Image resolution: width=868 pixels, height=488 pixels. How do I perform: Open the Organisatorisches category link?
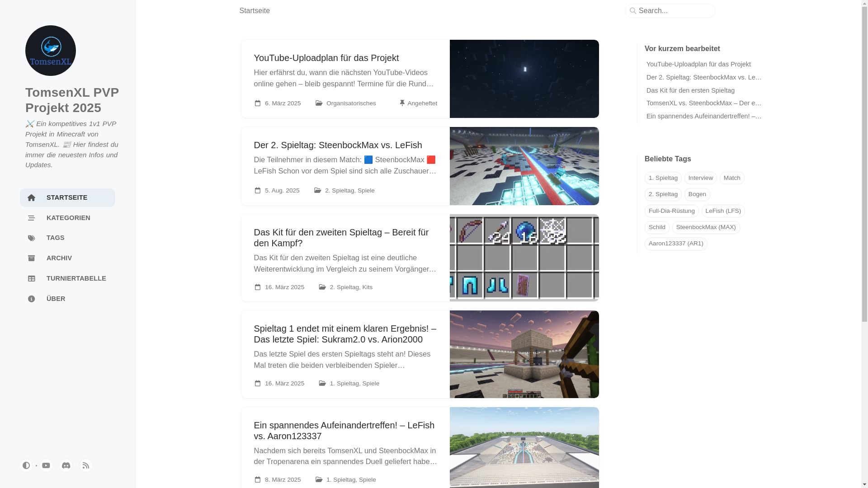click(351, 103)
